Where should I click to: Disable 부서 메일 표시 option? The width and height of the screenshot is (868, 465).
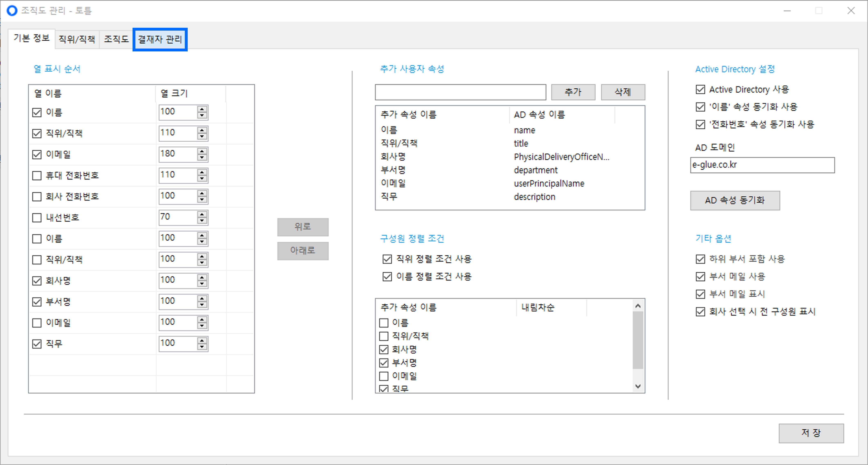pyautogui.click(x=701, y=294)
